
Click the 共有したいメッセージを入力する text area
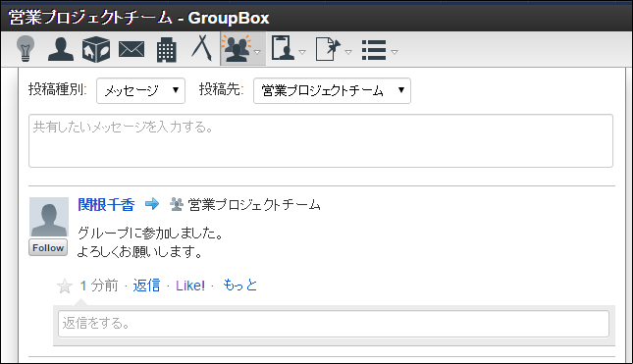pos(321,141)
